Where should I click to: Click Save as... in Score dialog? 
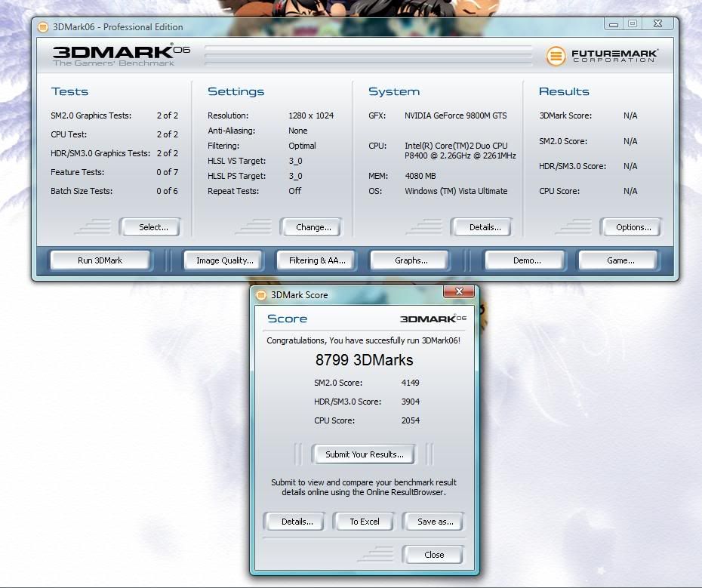[x=433, y=522]
